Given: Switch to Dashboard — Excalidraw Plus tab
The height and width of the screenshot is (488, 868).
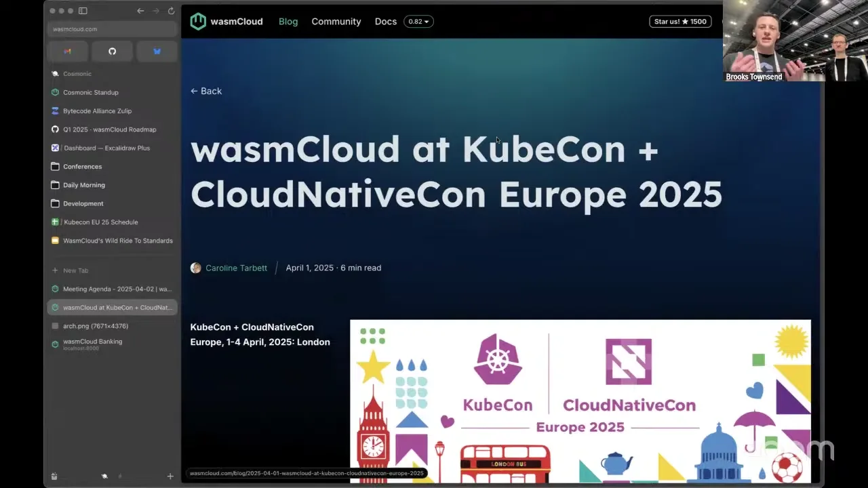Looking at the screenshot, I should coord(113,148).
